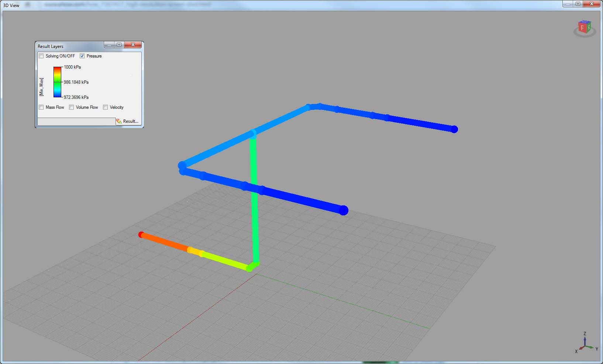Select the blue end node of the lower pipe
This screenshot has width=603, height=364.
point(343,210)
